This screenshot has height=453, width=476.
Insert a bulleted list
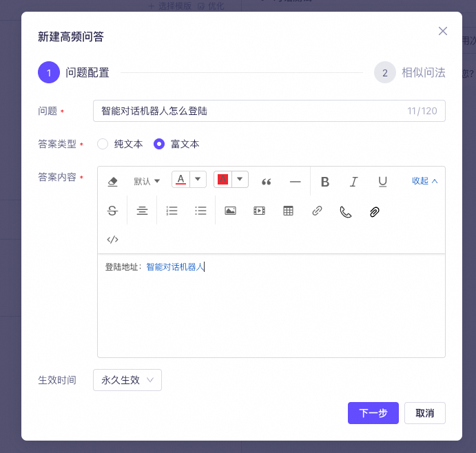tap(200, 211)
